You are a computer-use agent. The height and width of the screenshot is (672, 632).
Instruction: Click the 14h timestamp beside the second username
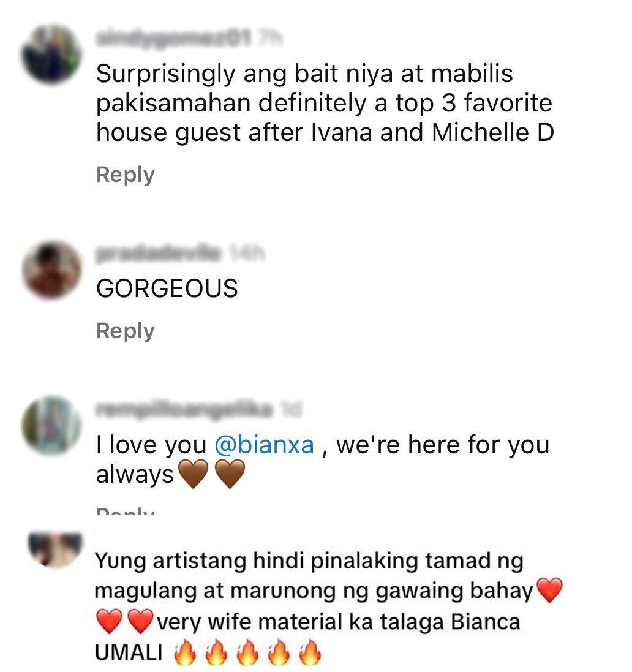coord(246,254)
